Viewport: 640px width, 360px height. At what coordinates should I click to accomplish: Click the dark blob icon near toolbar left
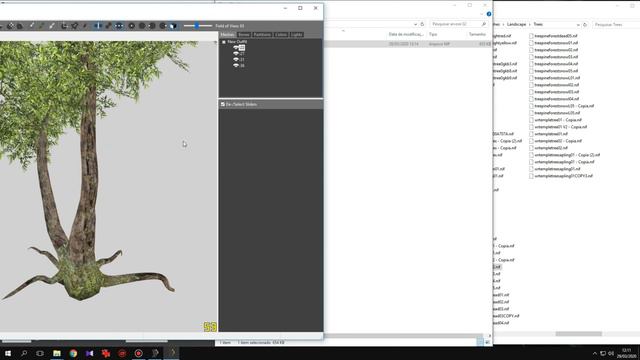[x=20, y=26]
